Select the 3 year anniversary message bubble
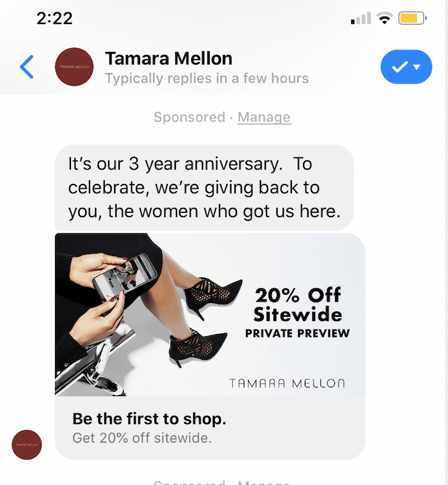 click(x=204, y=188)
